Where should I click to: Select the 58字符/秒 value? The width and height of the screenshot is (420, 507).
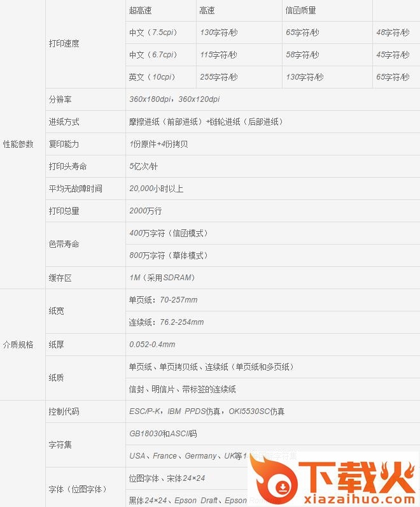[302, 55]
